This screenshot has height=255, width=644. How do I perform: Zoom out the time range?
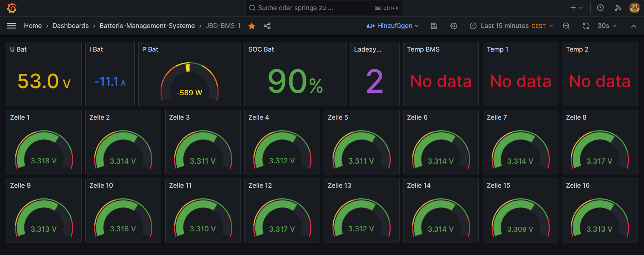pyautogui.click(x=566, y=26)
